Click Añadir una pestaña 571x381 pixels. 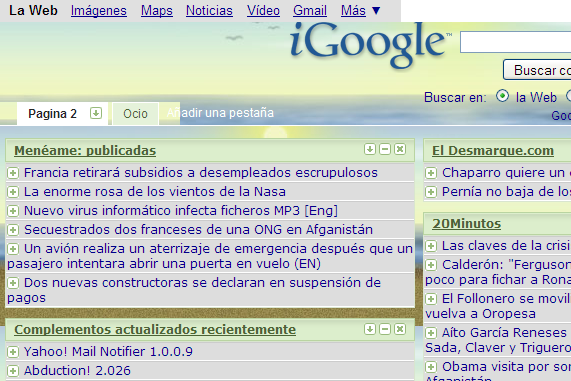coord(220,113)
